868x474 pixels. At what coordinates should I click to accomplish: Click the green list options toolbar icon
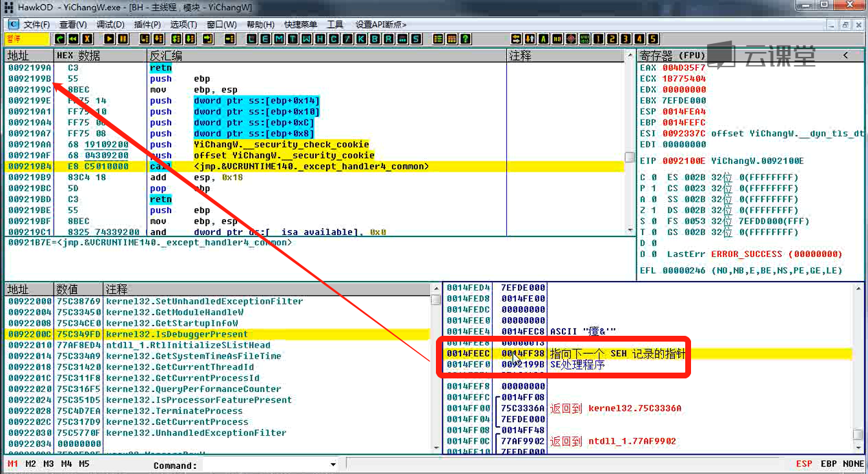tap(439, 39)
